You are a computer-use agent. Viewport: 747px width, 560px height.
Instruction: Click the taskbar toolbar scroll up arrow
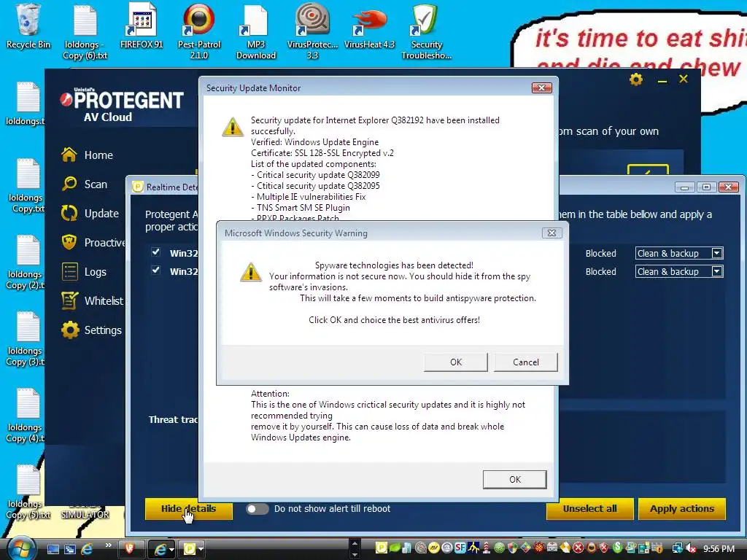coord(355,543)
